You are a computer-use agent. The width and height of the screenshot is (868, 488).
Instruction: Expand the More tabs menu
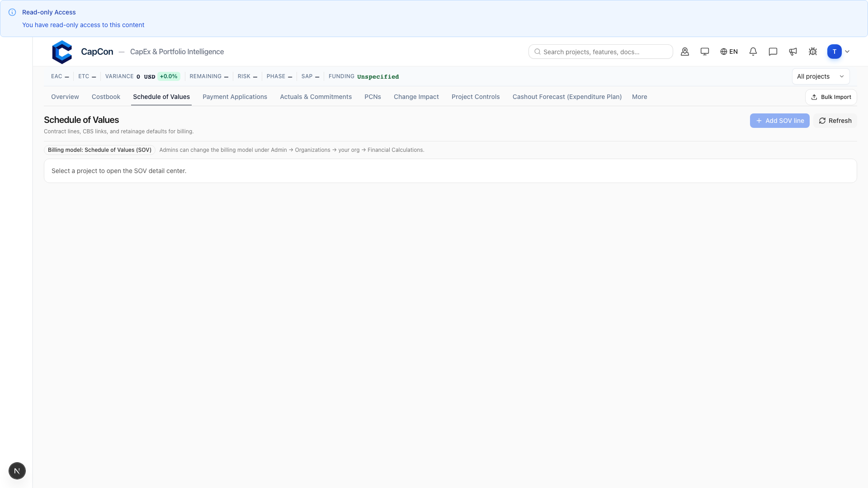(639, 97)
